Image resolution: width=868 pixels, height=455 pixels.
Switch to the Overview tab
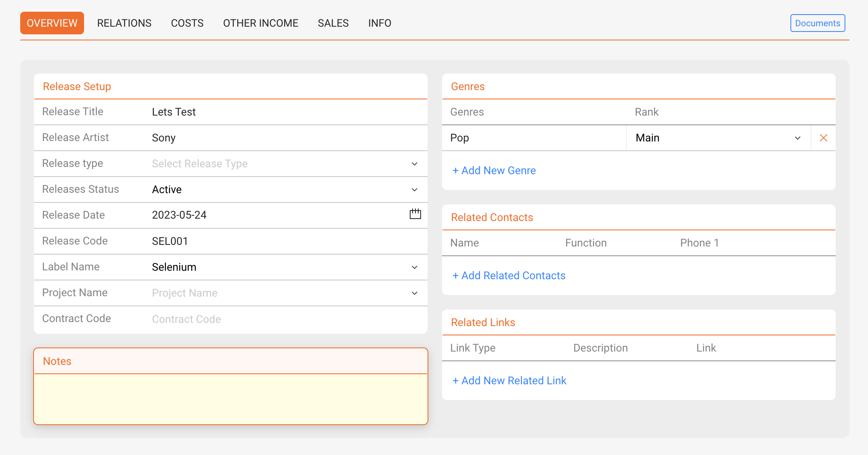52,23
